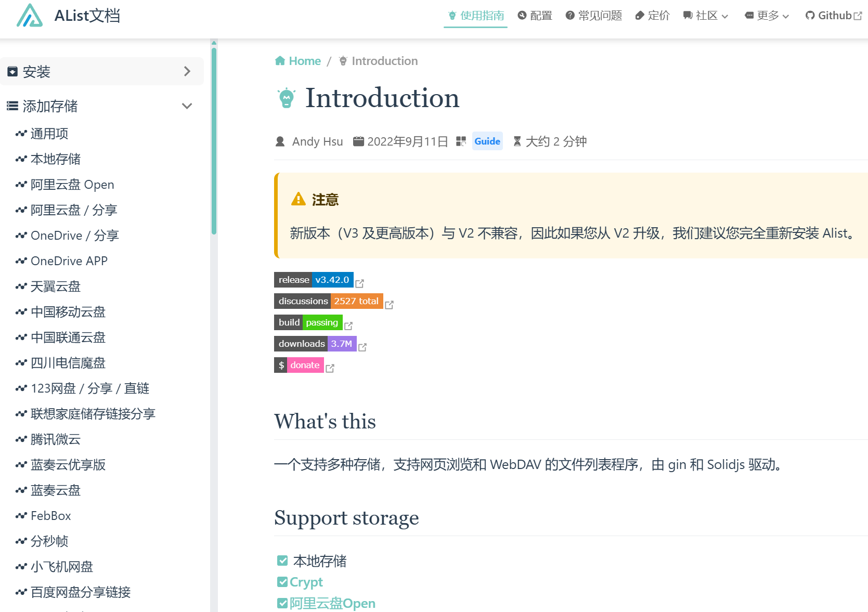This screenshot has width=868, height=612.
Task: Open the 配置 nav item
Action: tap(535, 16)
